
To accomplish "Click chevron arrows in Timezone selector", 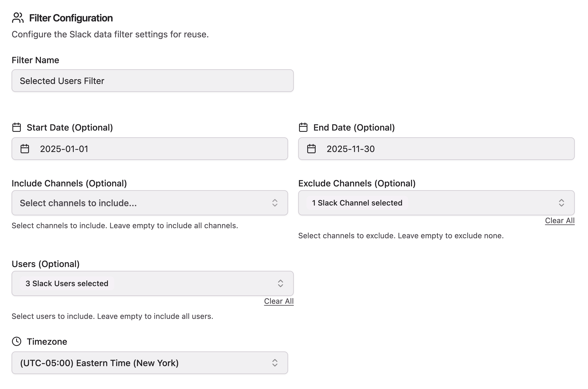I will pyautogui.click(x=275, y=363).
